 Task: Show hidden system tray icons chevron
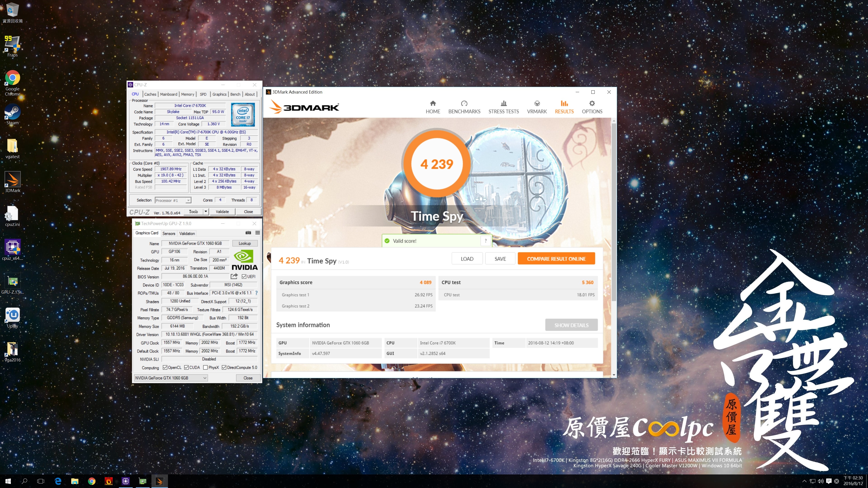804,481
